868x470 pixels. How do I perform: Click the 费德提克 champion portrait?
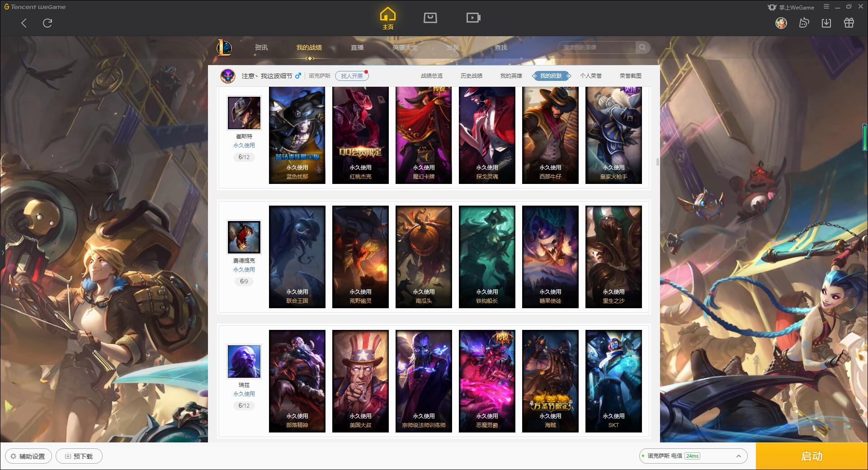click(244, 237)
